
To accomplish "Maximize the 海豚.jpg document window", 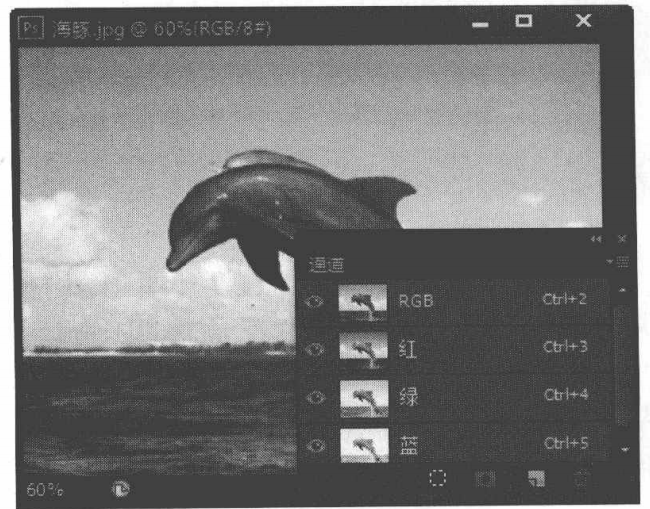I will [524, 21].
